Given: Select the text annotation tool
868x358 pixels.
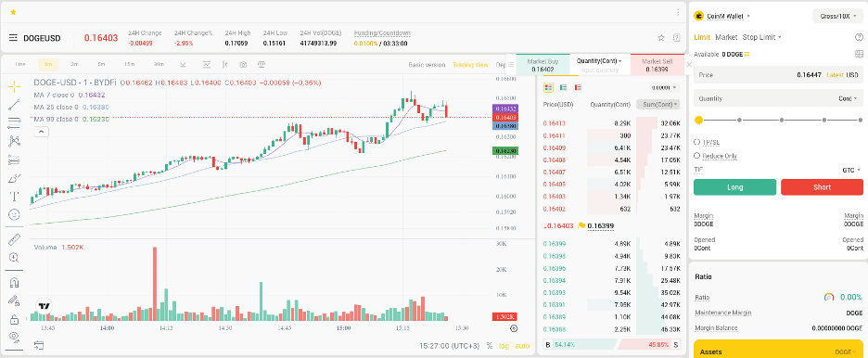Looking at the screenshot, I should [15, 196].
